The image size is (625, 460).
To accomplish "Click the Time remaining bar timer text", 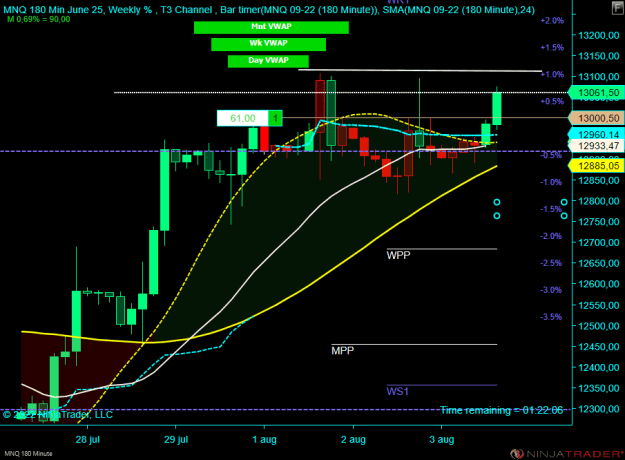I will (x=501, y=410).
